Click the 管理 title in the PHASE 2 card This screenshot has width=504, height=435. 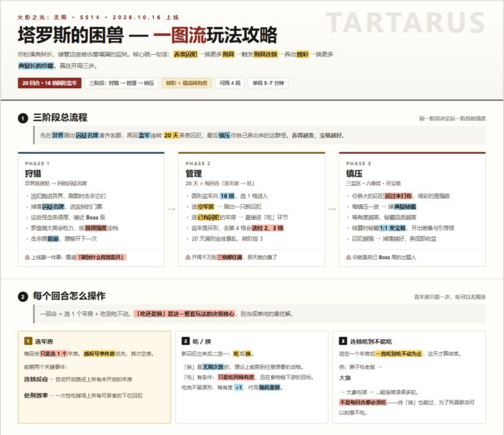pos(194,174)
